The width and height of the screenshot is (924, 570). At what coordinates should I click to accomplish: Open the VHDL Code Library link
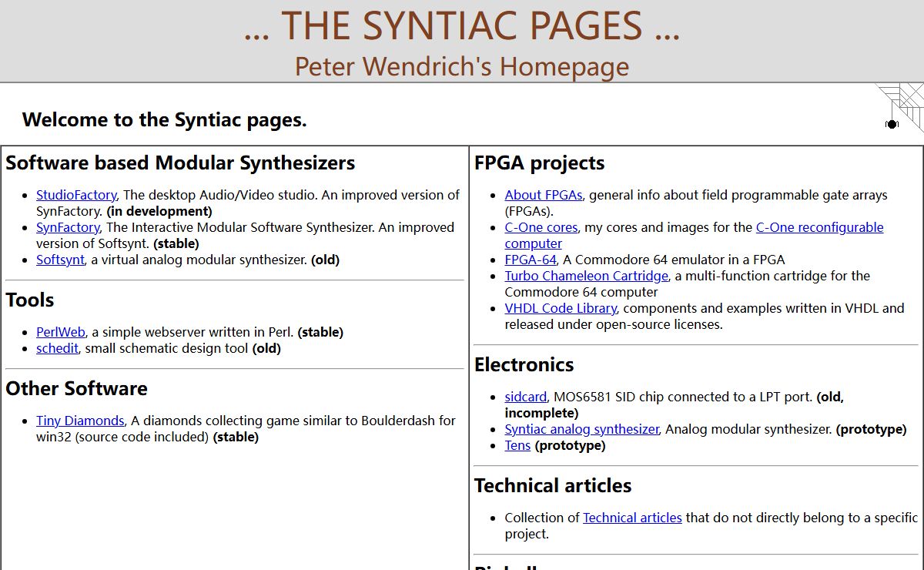pyautogui.click(x=561, y=308)
